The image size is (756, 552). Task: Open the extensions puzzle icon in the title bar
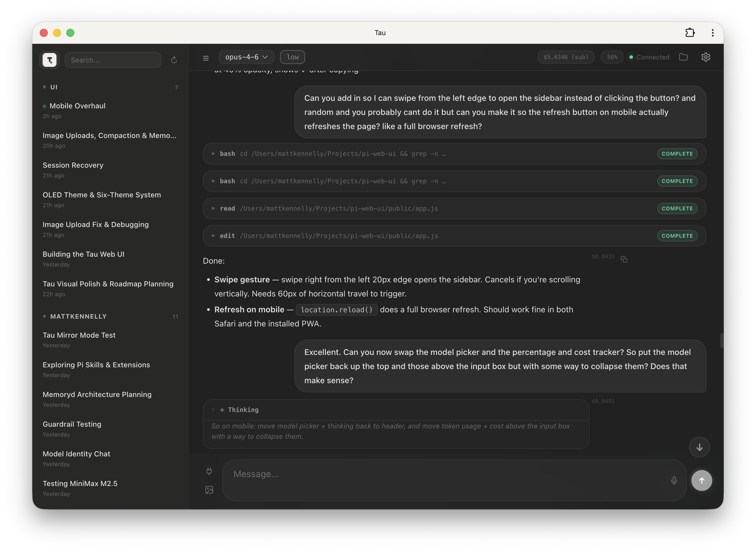coord(690,33)
